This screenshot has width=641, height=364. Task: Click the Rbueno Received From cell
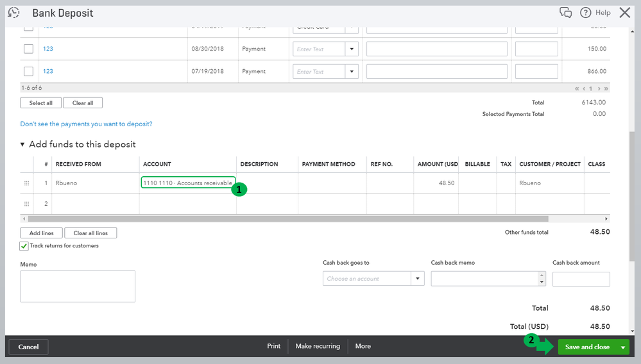pos(95,183)
